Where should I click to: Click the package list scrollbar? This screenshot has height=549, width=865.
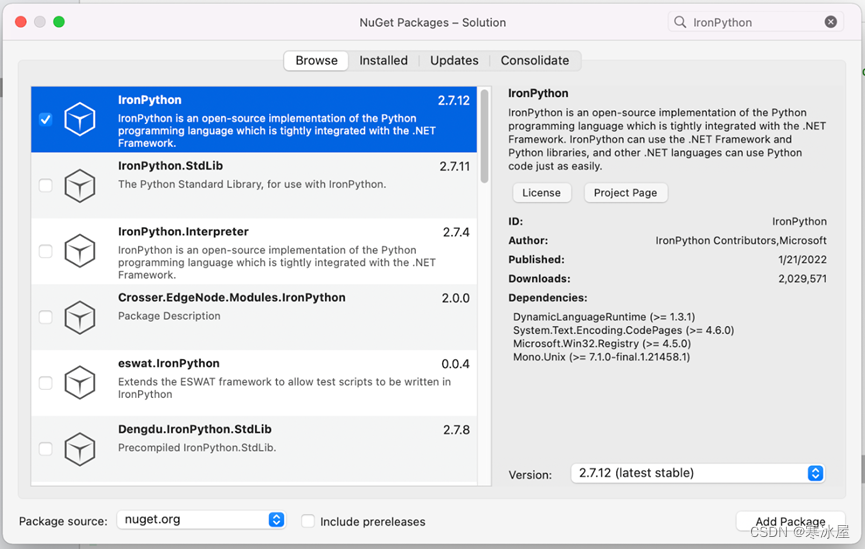(485, 135)
